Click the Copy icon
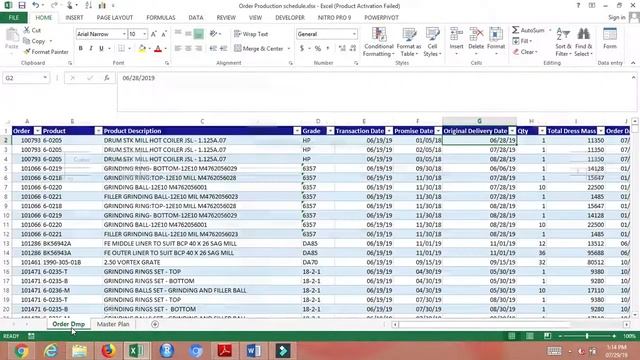 point(27,41)
